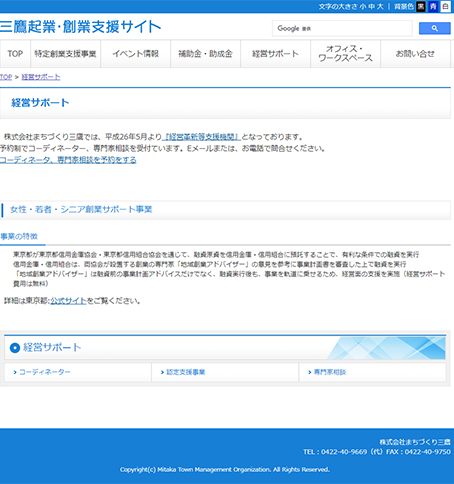The width and height of the screenshot is (454, 484).
Task: Open 補助金・助成金 navigation item
Action: coord(205,54)
